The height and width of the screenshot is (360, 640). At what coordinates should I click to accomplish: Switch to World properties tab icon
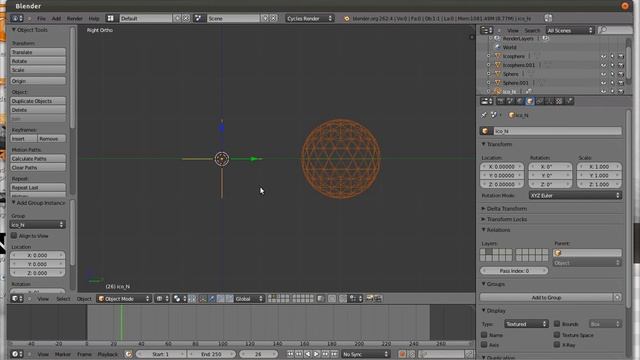pos(520,101)
